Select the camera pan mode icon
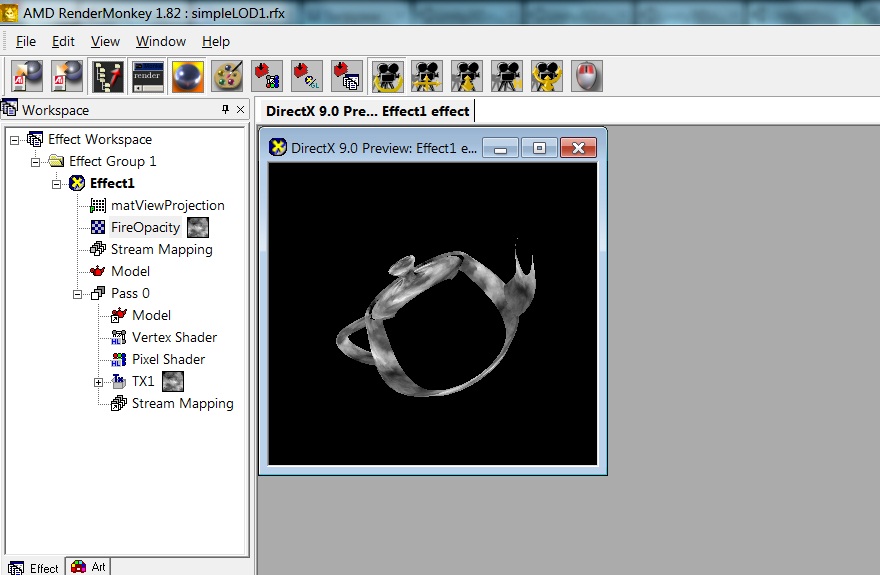The height and width of the screenshot is (575, 880). pyautogui.click(x=427, y=76)
